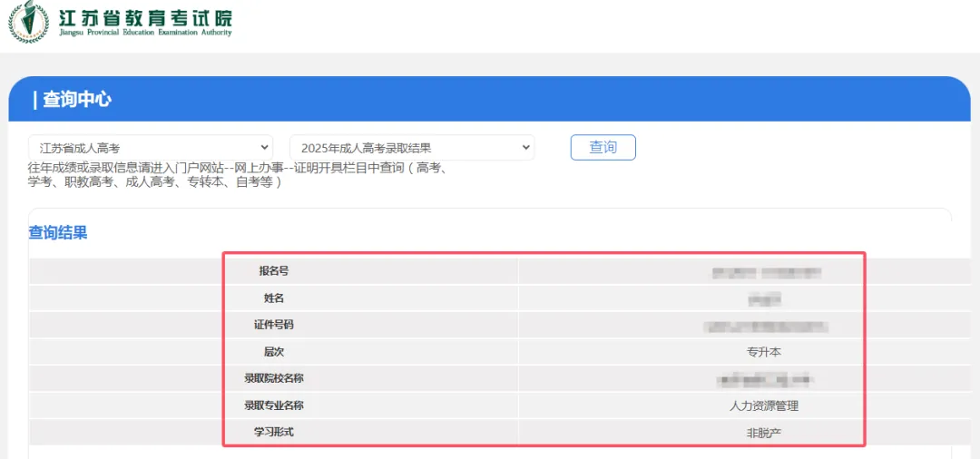Image resolution: width=980 pixels, height=459 pixels.
Task: Select the 报名号 label cell
Action: click(x=273, y=271)
